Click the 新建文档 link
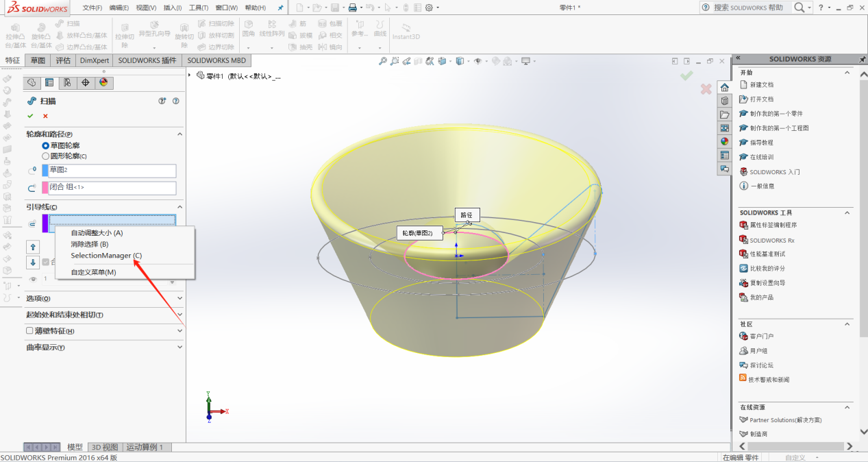868x462 pixels. pyautogui.click(x=761, y=85)
